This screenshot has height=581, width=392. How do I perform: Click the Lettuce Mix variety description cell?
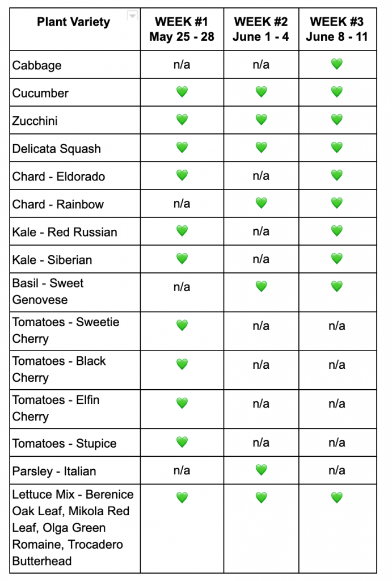pos(73,528)
